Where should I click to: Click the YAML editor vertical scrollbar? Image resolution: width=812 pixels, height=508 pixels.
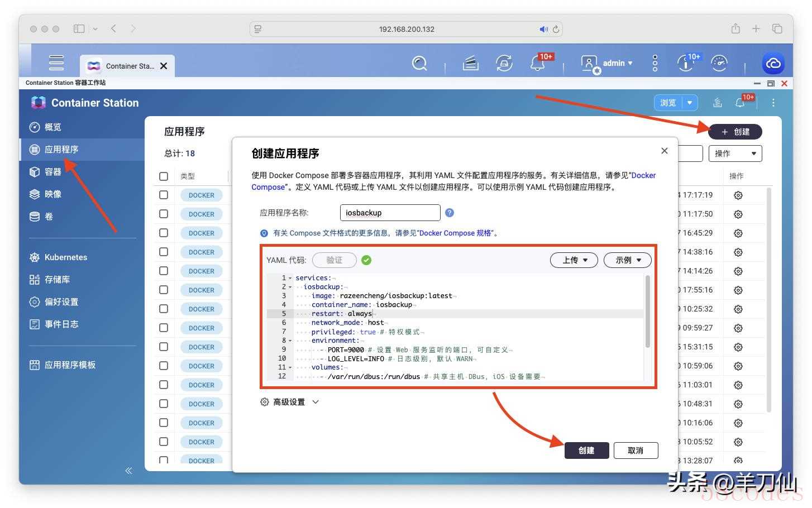(648, 311)
